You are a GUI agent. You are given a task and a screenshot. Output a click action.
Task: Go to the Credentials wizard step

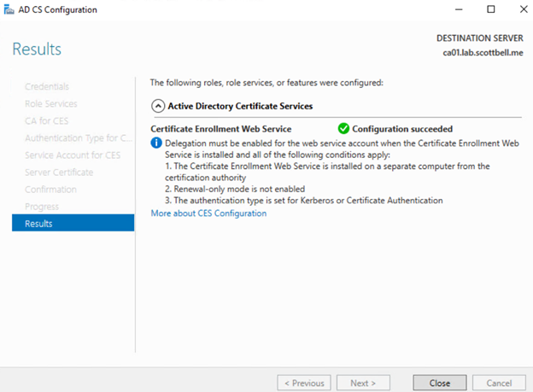pyautogui.click(x=47, y=86)
